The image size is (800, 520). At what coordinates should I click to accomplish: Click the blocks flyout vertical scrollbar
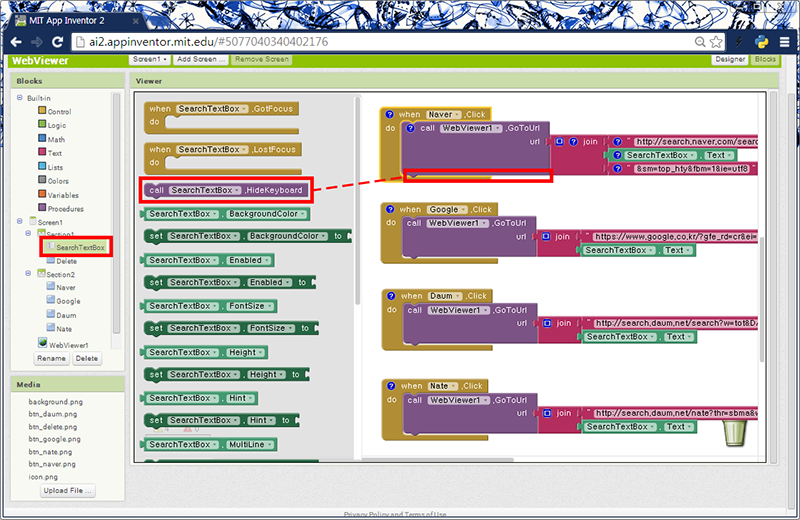coord(358,202)
